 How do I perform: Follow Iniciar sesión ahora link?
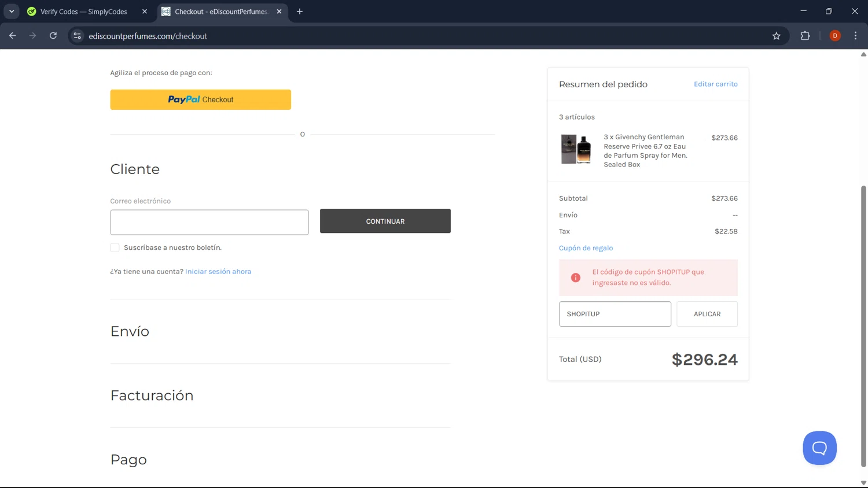(x=218, y=271)
